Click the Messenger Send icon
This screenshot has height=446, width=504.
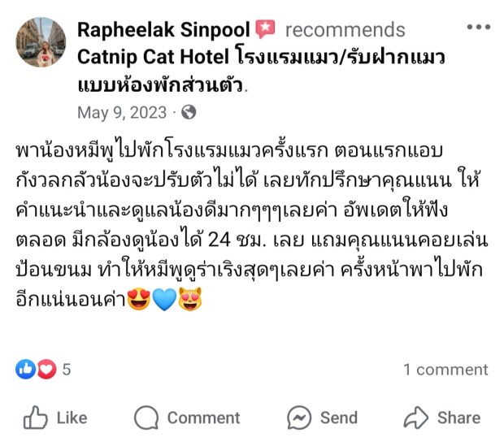[299, 418]
